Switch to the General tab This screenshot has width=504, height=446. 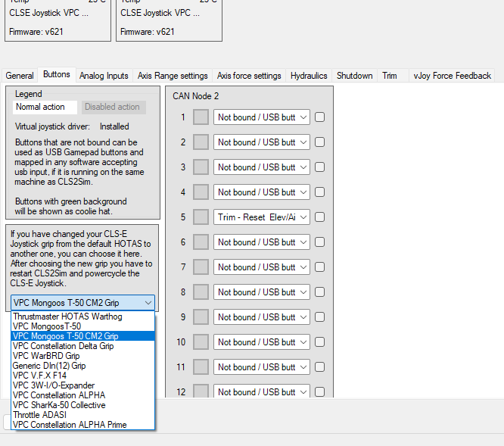click(x=20, y=76)
